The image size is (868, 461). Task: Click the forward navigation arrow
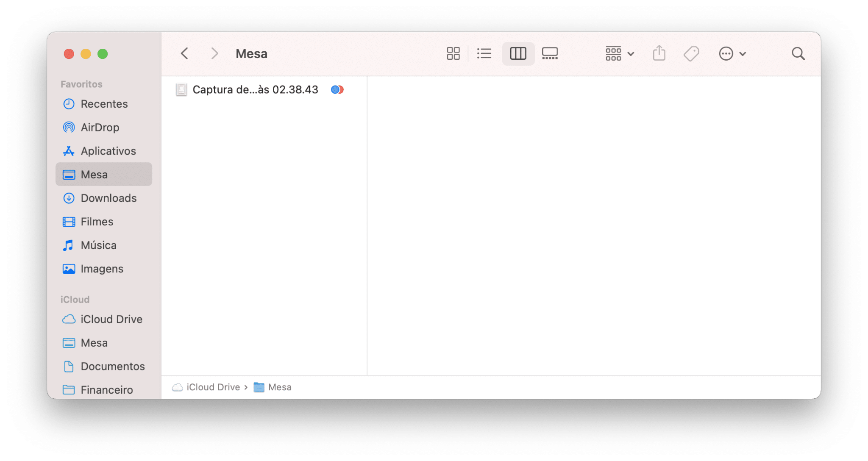(x=214, y=53)
